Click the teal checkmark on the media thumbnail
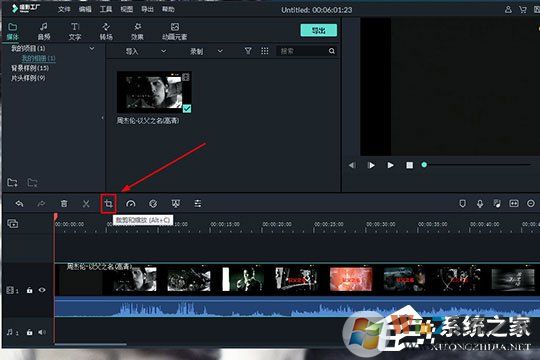 tap(187, 109)
